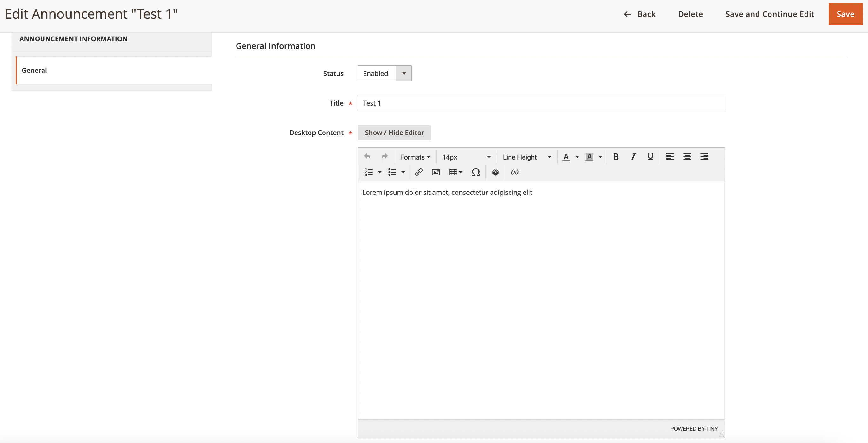Select the General tab in the sidebar
Screen dimensions: 868x443
click(x=114, y=70)
